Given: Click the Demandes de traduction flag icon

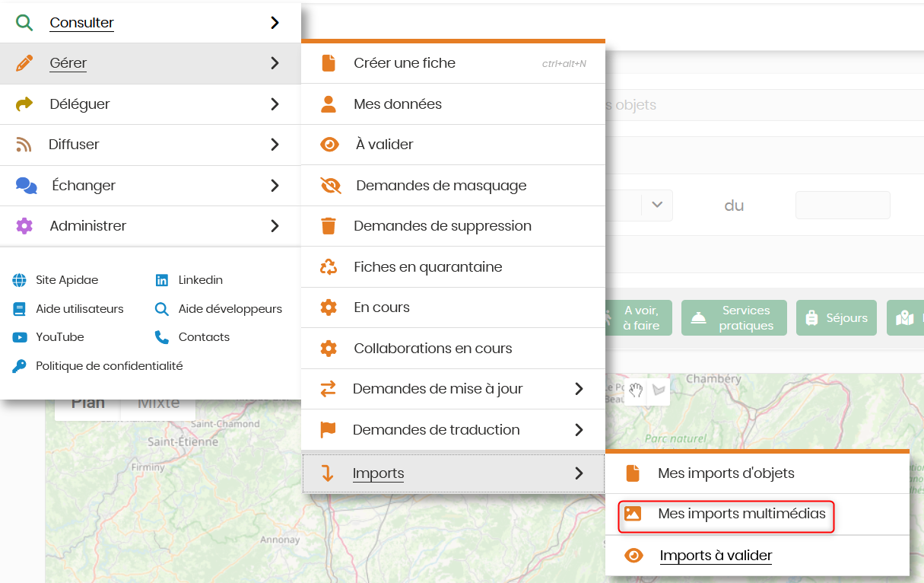Looking at the screenshot, I should point(329,430).
